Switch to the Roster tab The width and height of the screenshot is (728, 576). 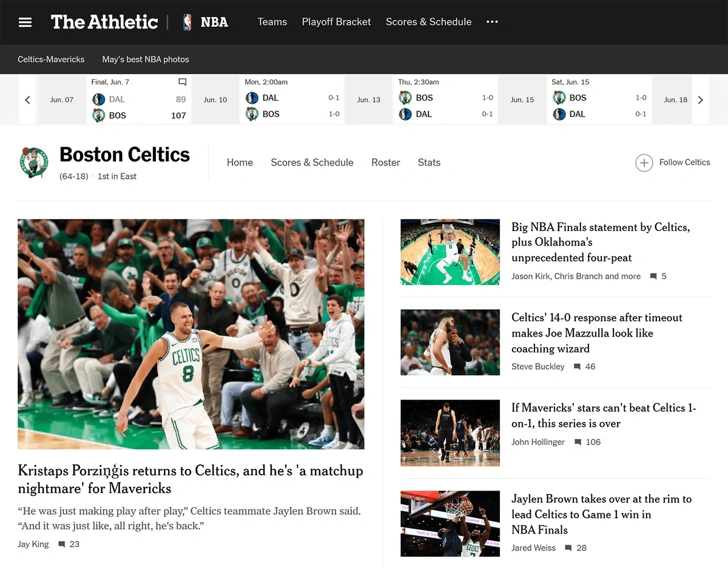click(386, 162)
